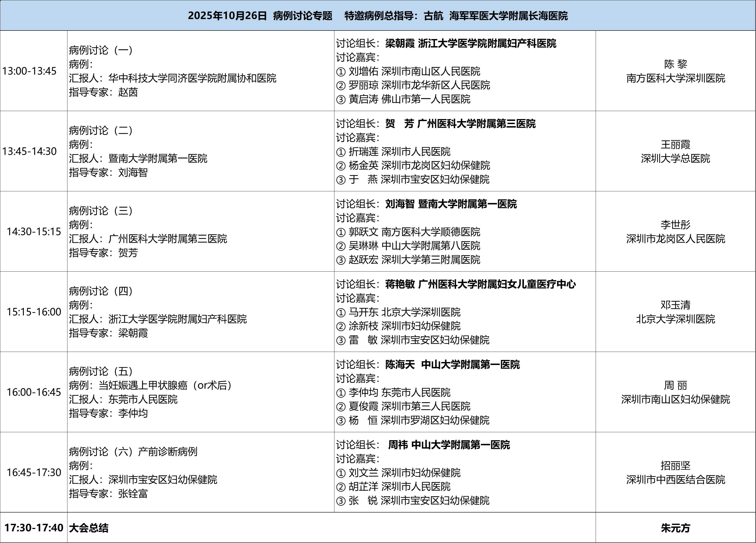
Task: Select 病例讨论（四） session title
Action: coord(101,291)
